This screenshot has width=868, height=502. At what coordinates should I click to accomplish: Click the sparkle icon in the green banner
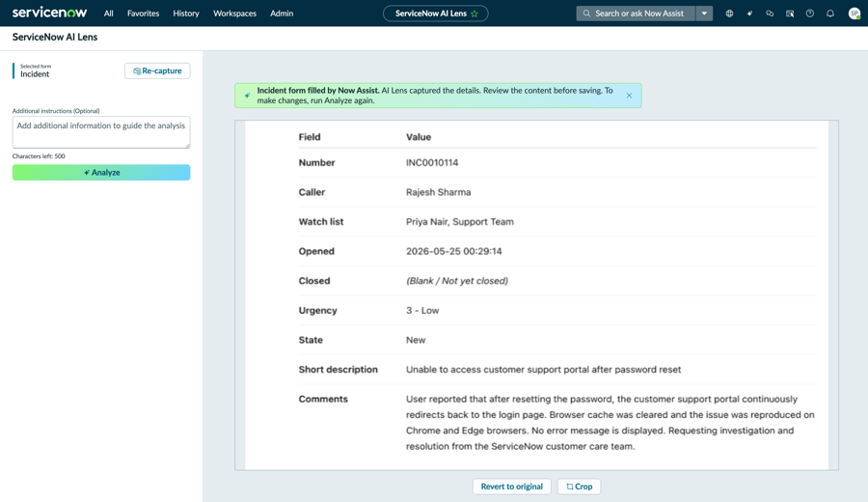click(248, 96)
